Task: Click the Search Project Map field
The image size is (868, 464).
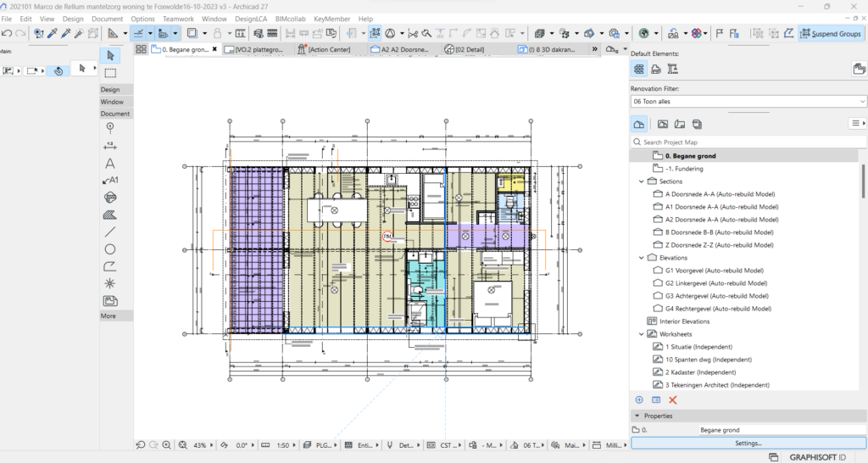Action: [x=746, y=143]
